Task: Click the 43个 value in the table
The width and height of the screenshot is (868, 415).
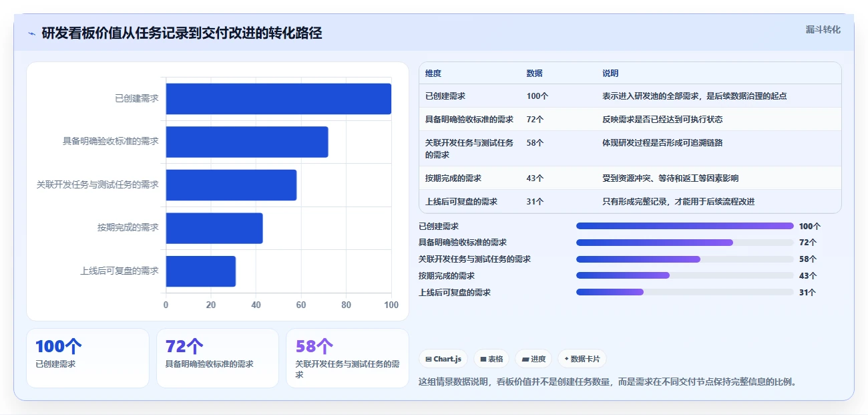Action: (x=535, y=178)
